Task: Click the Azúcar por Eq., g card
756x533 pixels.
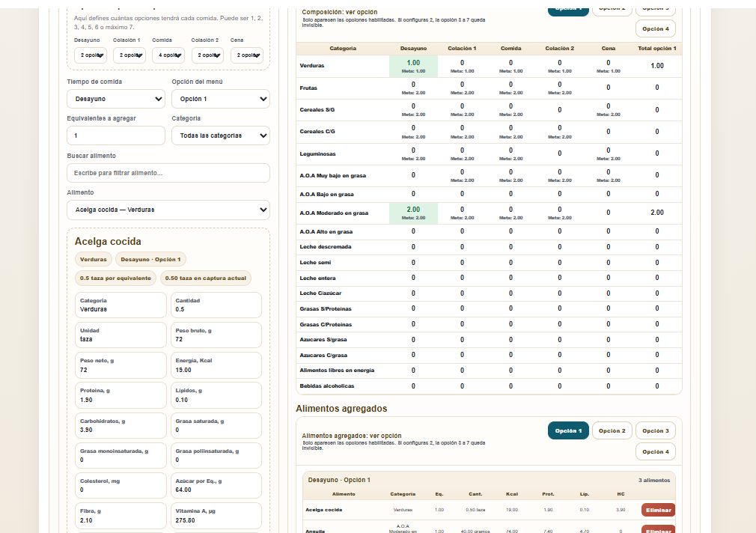Action: click(x=216, y=485)
